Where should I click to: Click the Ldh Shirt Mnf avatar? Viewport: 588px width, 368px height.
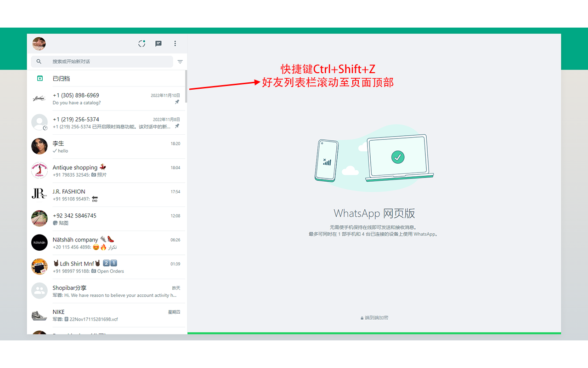pos(40,267)
